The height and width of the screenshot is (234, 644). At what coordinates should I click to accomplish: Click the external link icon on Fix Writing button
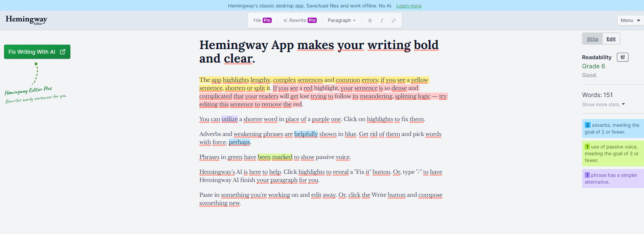(63, 52)
